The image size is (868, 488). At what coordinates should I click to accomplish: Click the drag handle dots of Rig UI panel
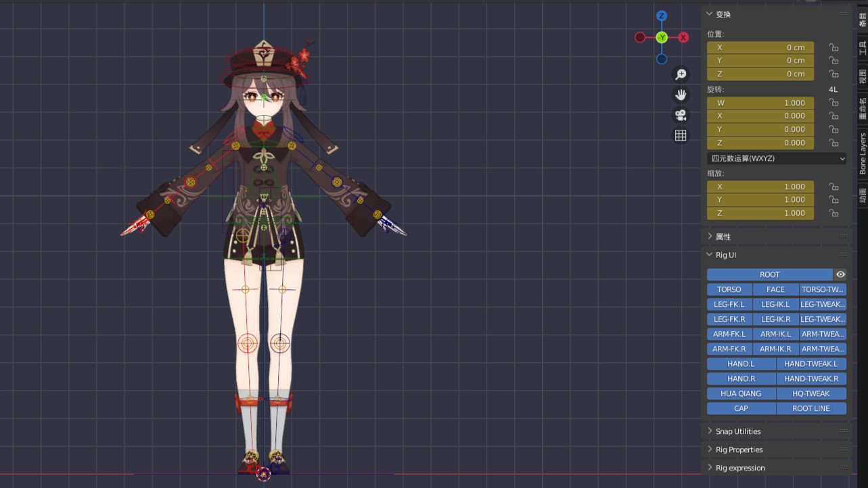(843, 255)
